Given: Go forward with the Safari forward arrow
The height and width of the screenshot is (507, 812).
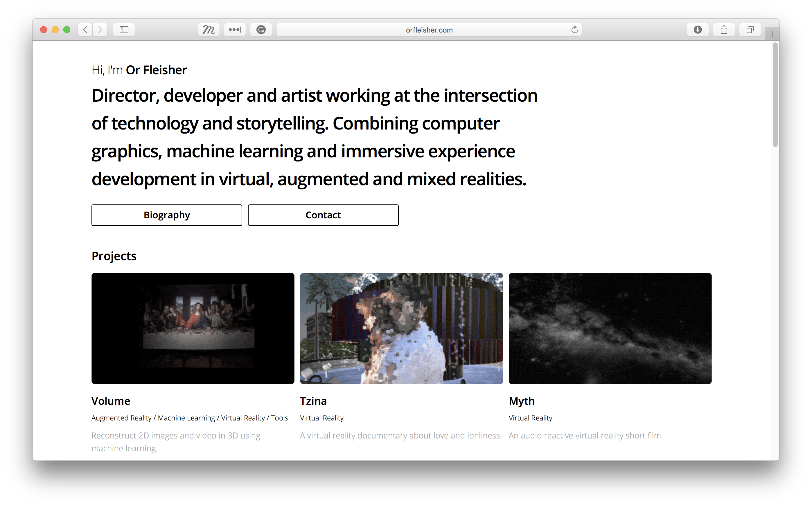Looking at the screenshot, I should pos(100,30).
